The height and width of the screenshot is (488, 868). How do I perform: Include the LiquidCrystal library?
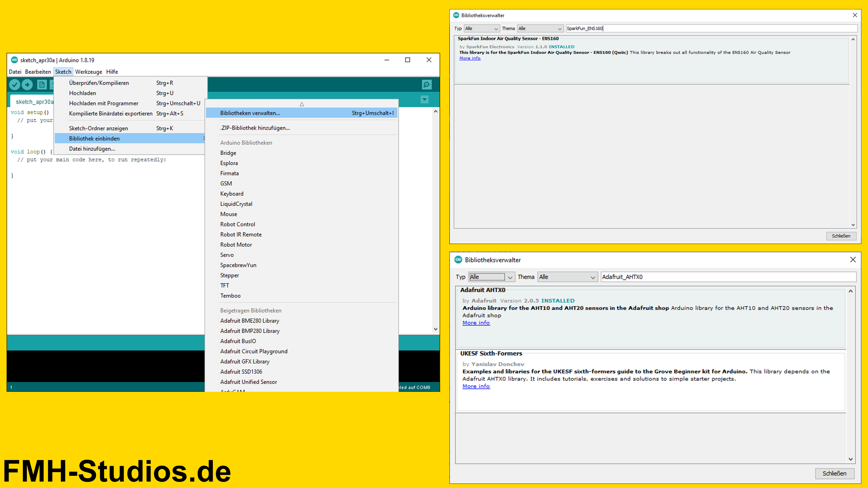[x=302, y=204]
